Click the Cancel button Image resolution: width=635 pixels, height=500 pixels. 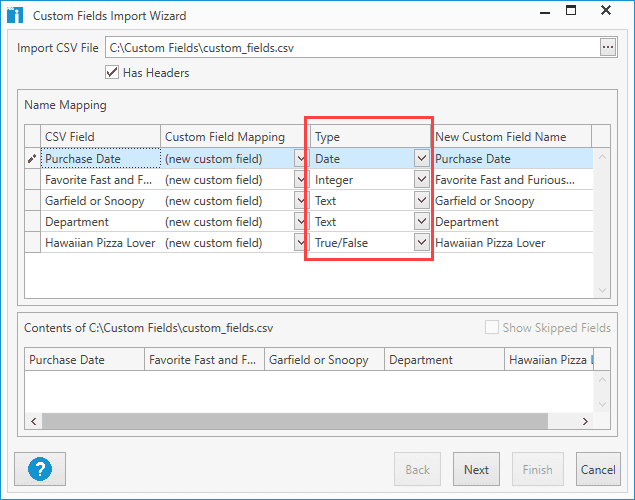[x=598, y=469]
